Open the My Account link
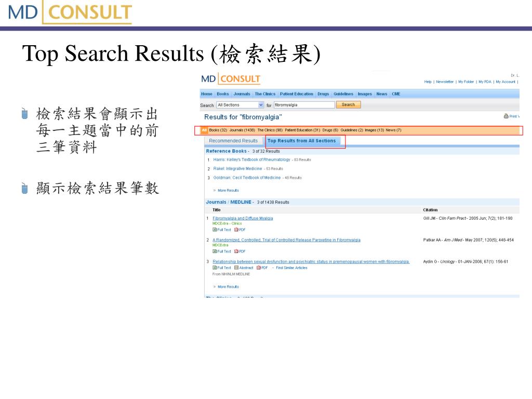Screen dimensions: 532x399 (505, 82)
